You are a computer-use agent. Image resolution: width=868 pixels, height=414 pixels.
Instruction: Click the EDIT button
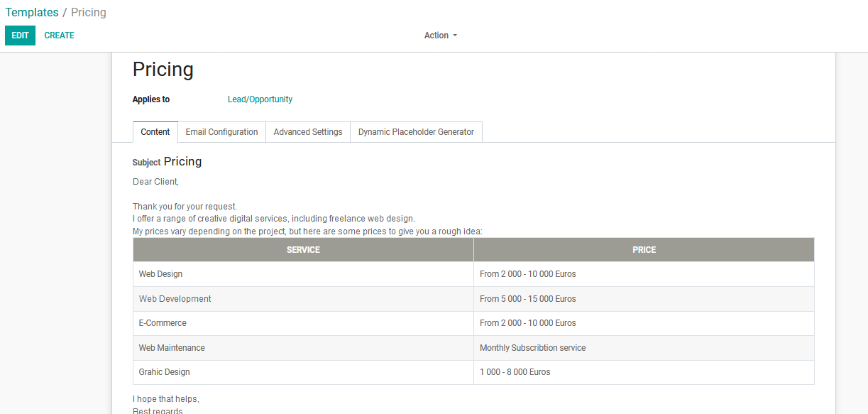tap(20, 36)
